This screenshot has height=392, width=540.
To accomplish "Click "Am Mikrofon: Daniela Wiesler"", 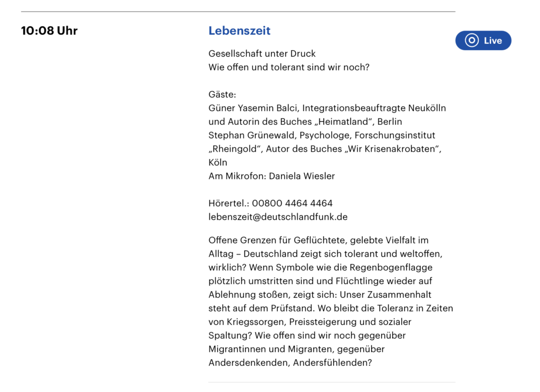I will coord(272,176).
